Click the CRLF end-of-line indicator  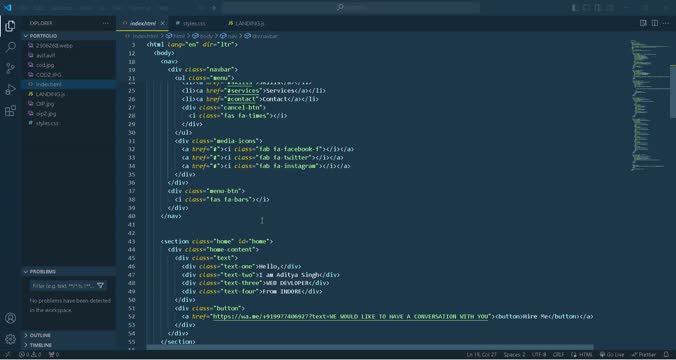559,354
